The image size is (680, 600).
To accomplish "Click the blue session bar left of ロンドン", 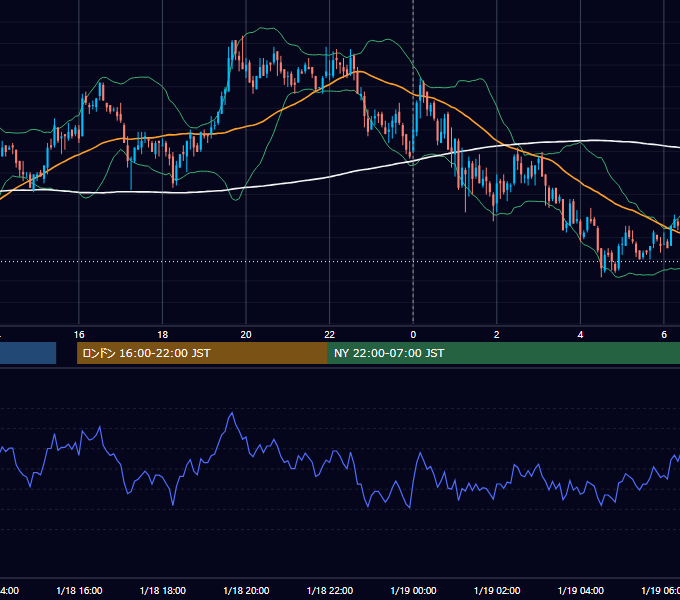I will 28,353.
